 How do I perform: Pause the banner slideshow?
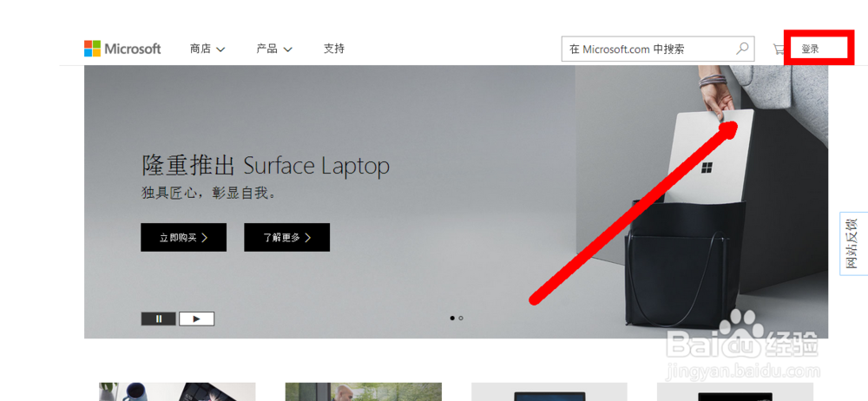click(158, 319)
